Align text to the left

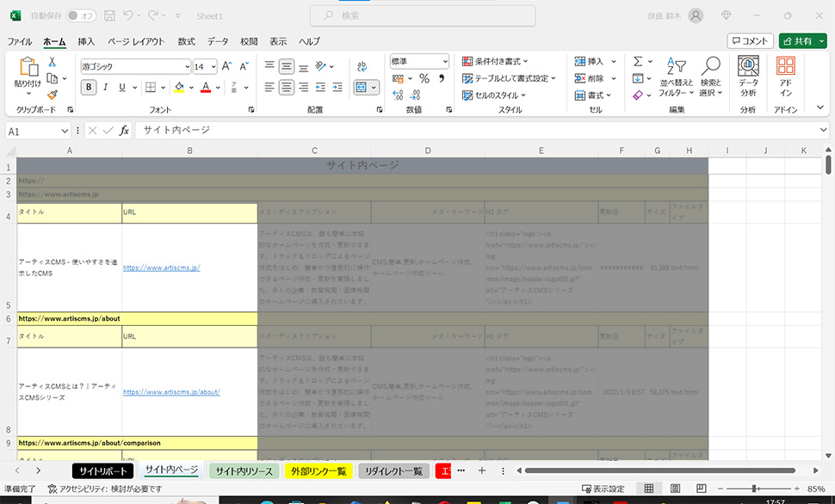point(269,87)
